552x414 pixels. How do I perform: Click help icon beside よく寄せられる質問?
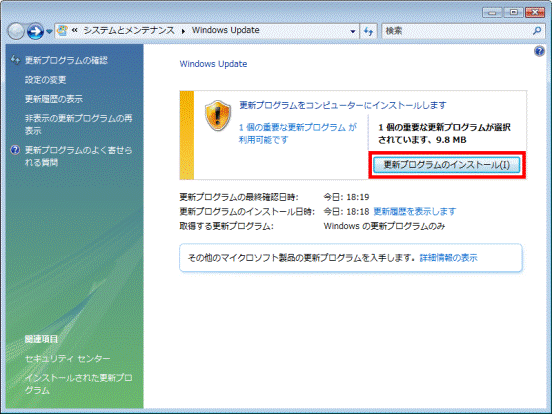click(15, 150)
